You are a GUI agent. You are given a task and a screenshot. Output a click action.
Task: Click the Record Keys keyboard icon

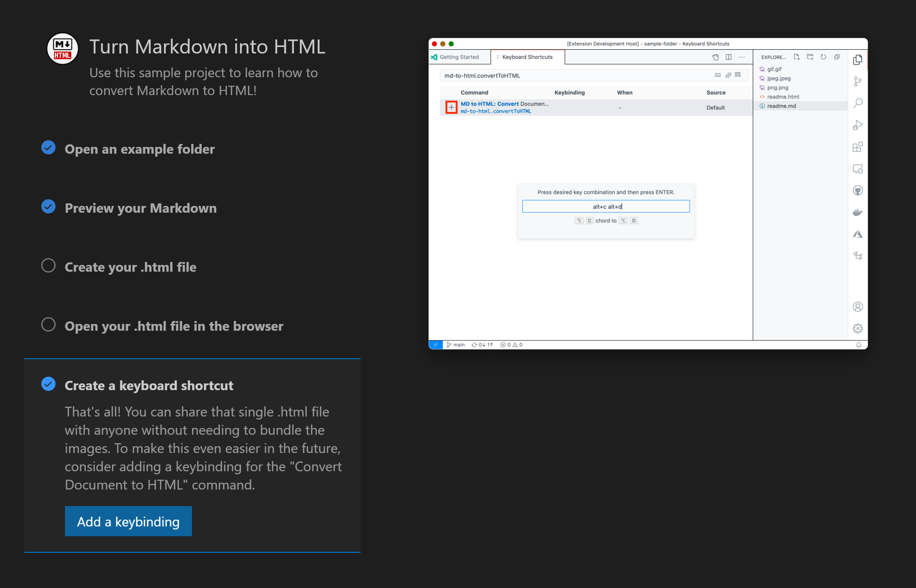(x=718, y=75)
